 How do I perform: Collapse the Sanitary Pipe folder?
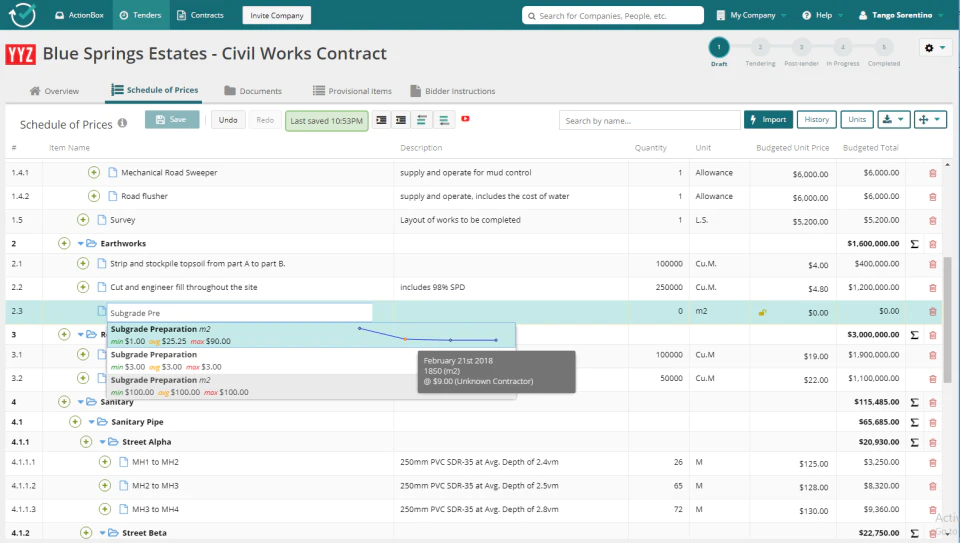[x=91, y=422]
